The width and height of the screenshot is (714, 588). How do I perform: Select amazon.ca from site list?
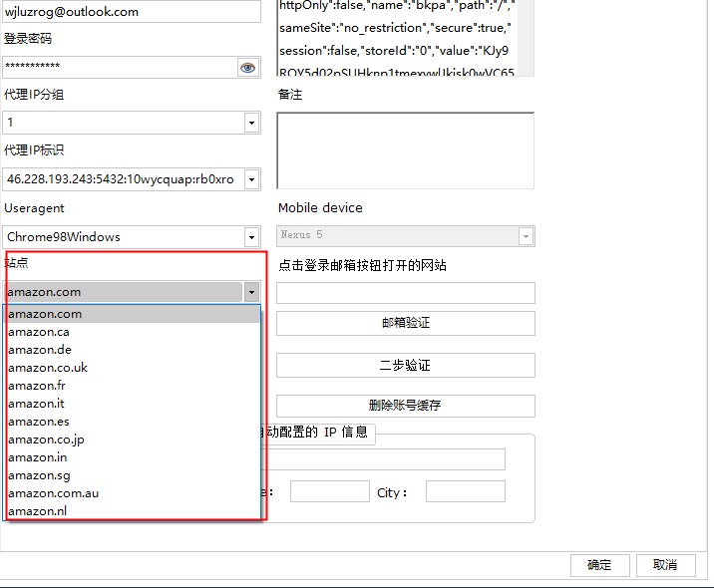click(132, 332)
